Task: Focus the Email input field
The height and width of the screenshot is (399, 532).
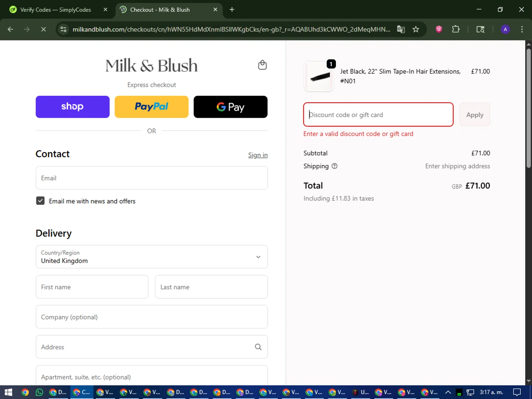Action: (x=152, y=178)
